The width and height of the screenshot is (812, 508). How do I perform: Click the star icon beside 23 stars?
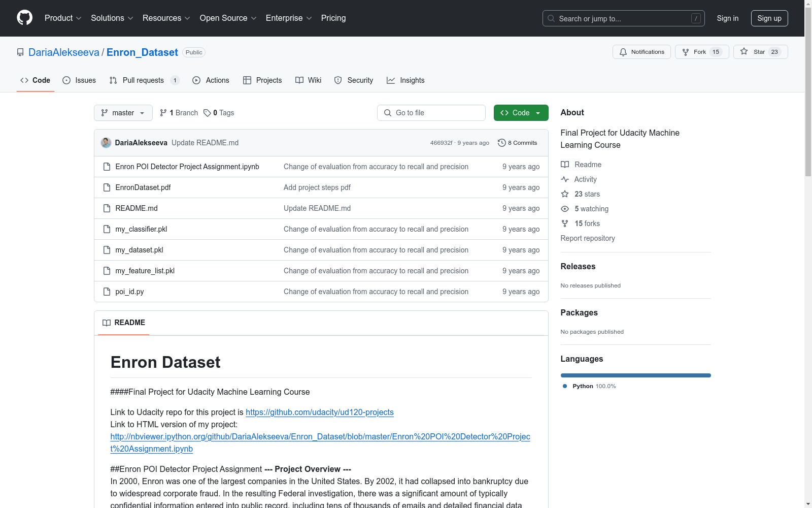click(x=565, y=194)
